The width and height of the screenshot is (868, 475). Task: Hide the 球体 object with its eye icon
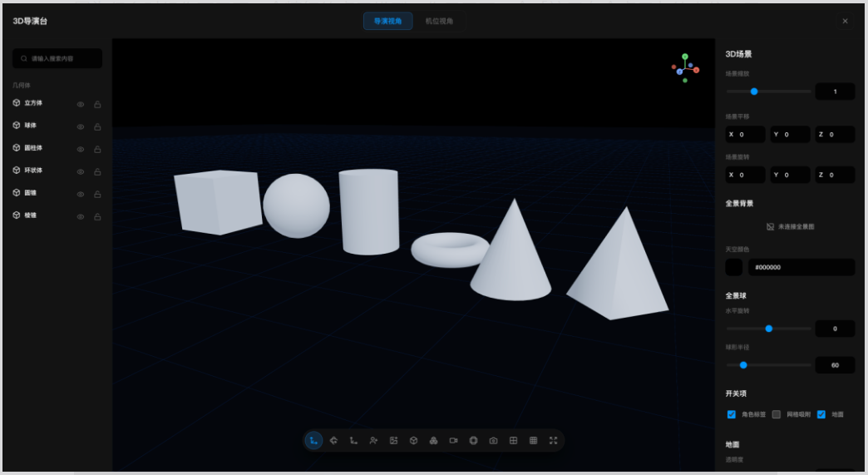(81, 126)
